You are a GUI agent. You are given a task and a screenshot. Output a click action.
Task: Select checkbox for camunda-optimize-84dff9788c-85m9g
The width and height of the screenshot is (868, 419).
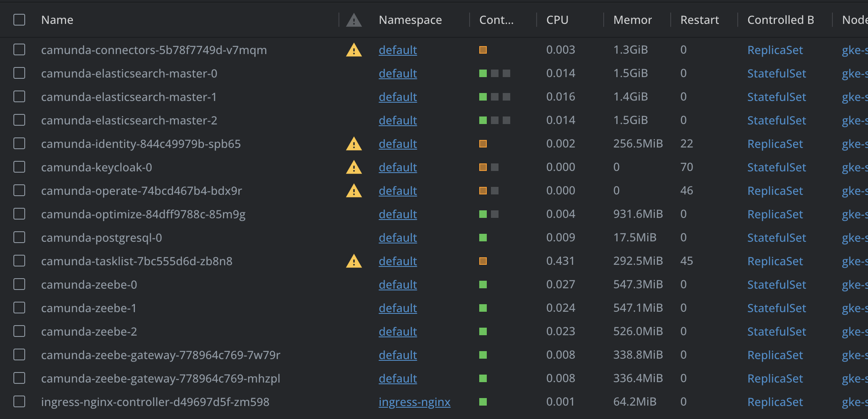coord(19,214)
